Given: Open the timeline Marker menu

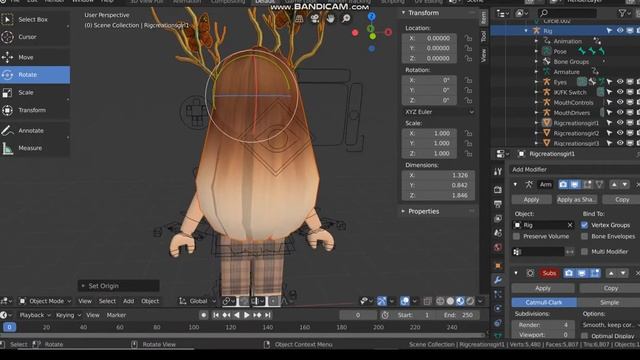Looking at the screenshot, I should click(116, 315).
